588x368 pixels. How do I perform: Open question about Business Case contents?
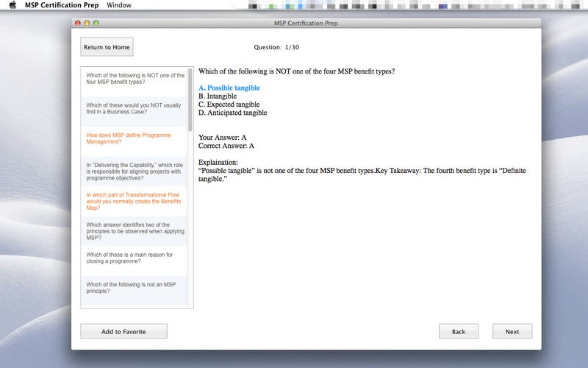tap(134, 112)
